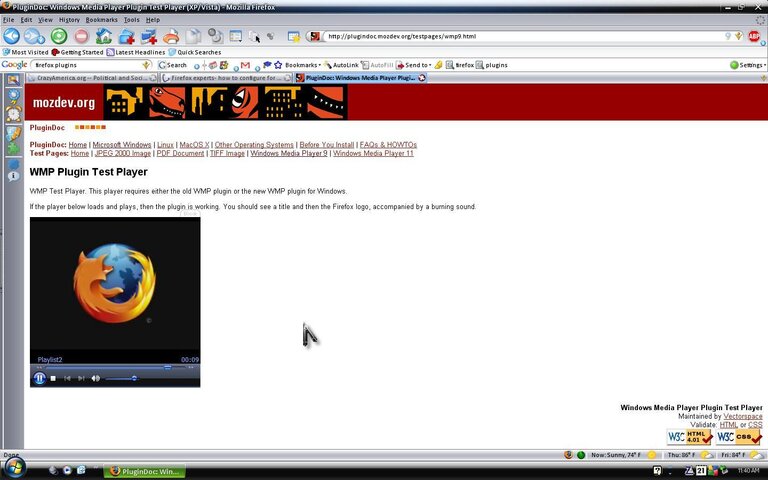768x480 pixels.
Task: Open the PDF Document test page link
Action: tap(180, 153)
